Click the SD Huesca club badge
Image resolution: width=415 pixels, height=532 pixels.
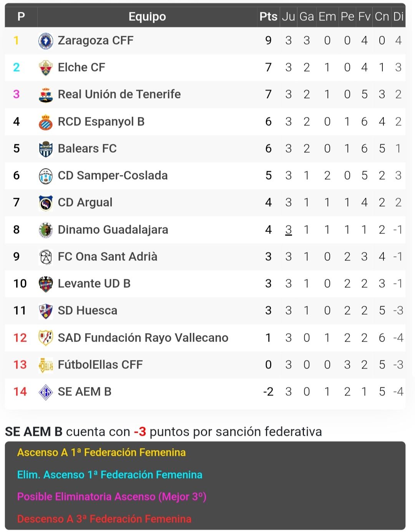click(46, 311)
